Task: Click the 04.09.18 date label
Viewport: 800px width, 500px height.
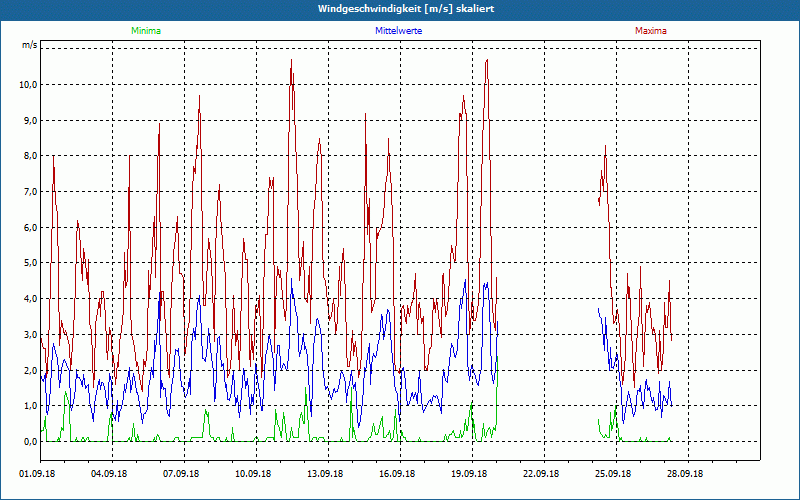Action: click(x=109, y=474)
